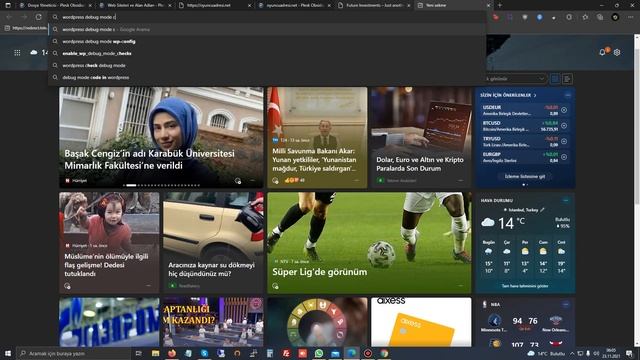Switch to the Future Investments tab
The width and height of the screenshot is (640, 360).
pyautogui.click(x=373, y=5)
